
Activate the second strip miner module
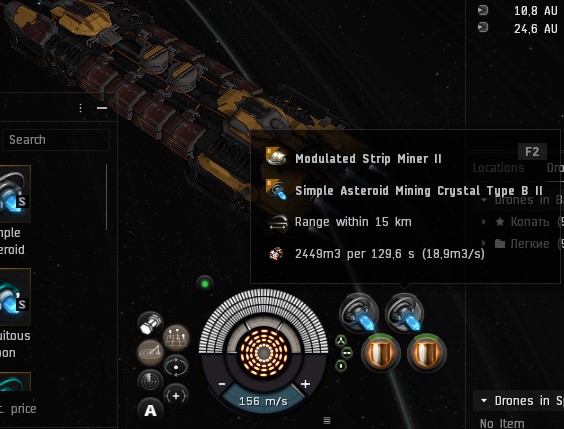click(404, 312)
